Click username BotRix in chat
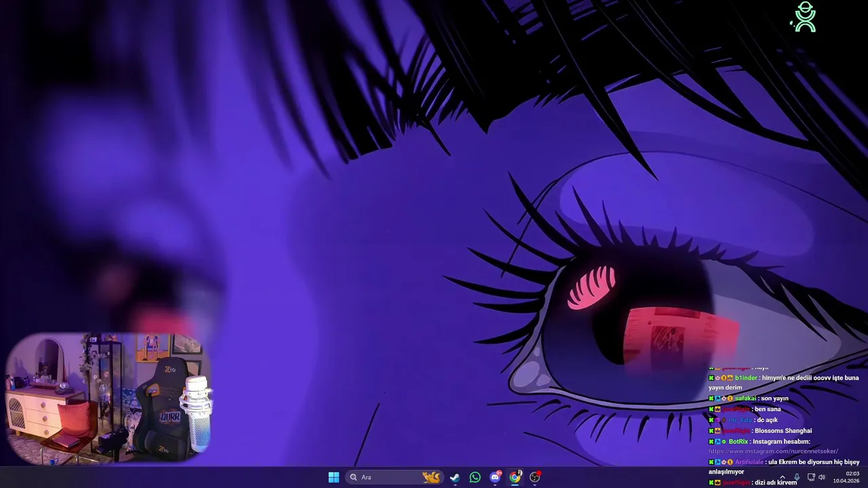 (738, 441)
